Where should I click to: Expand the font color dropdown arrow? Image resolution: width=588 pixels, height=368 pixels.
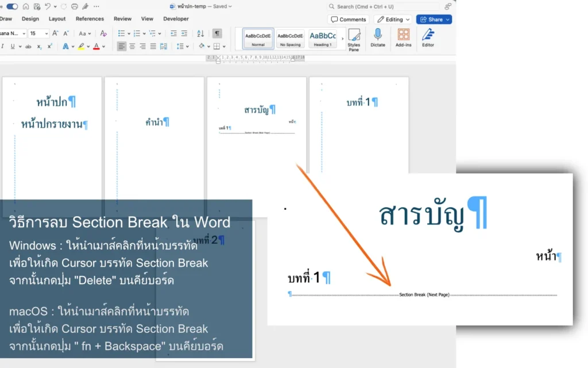[x=104, y=47]
